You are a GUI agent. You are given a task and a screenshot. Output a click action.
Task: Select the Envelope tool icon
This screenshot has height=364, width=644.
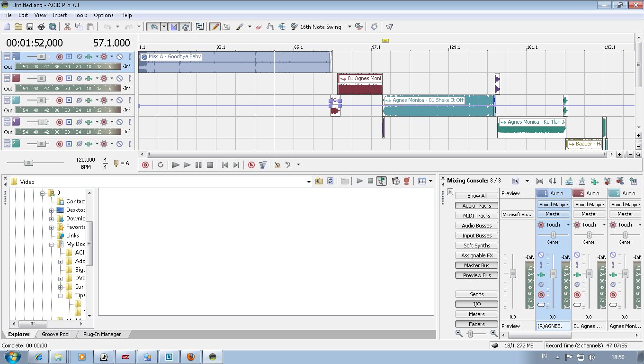click(x=270, y=27)
